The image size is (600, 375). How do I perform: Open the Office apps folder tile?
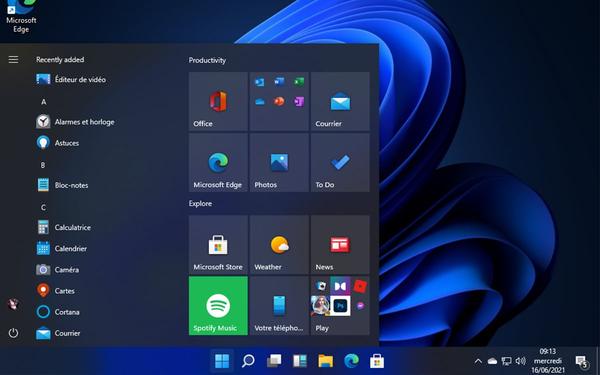(x=279, y=101)
